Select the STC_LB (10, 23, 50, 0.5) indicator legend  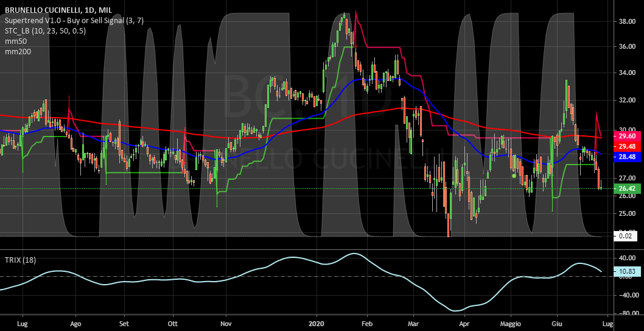click(x=45, y=31)
